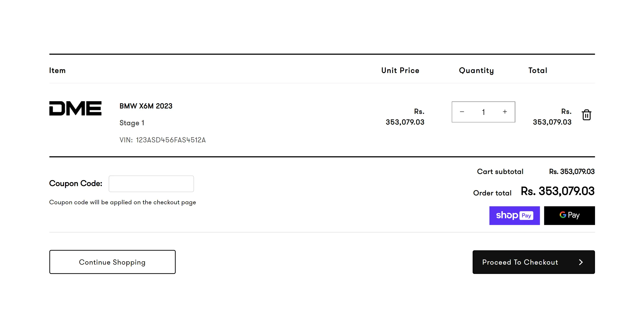
Task: Click the quantity value field showing 1
Action: click(x=483, y=112)
